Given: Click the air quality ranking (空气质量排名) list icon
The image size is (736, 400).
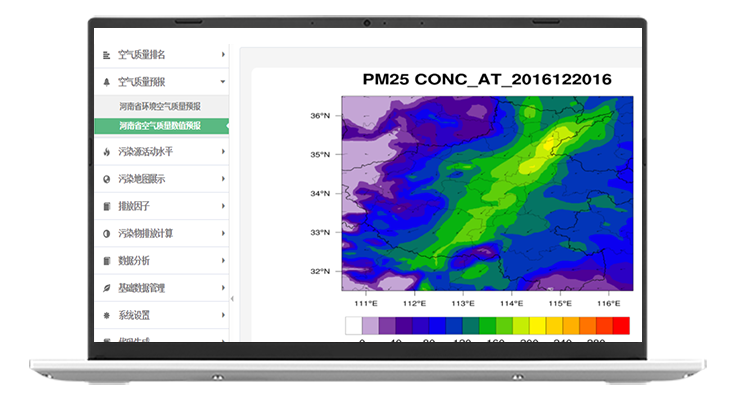Looking at the screenshot, I should (x=107, y=55).
